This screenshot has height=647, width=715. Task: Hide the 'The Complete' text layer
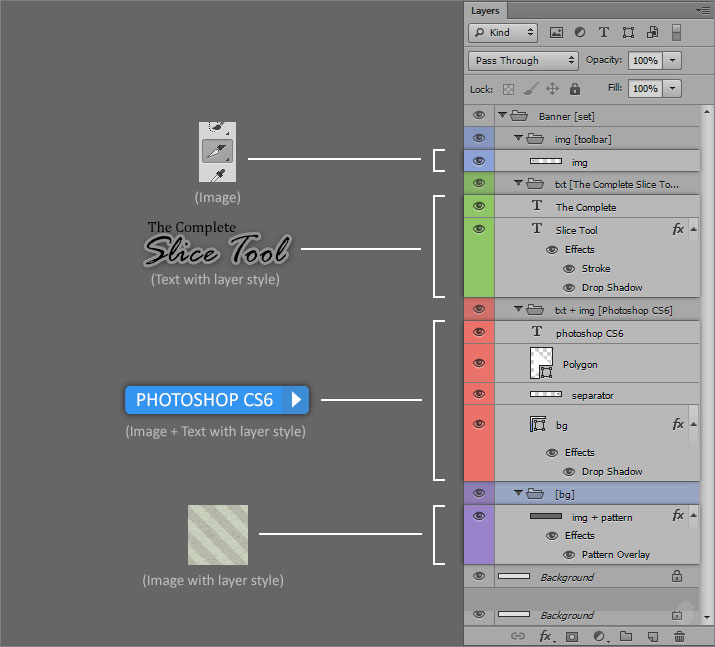click(x=479, y=206)
